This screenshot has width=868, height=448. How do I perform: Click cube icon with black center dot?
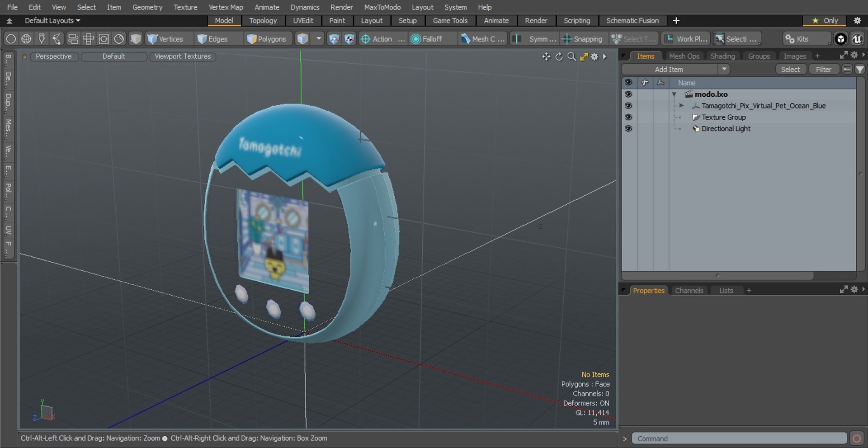(349, 39)
